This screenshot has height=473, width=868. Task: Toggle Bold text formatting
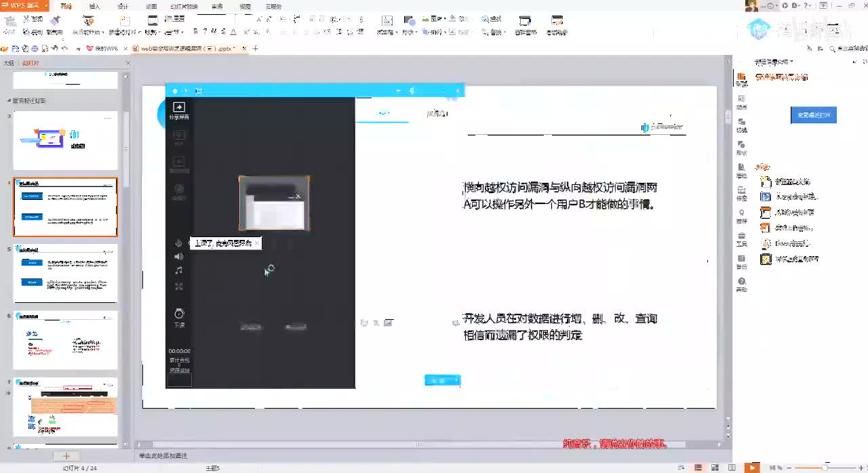pyautogui.click(x=195, y=32)
